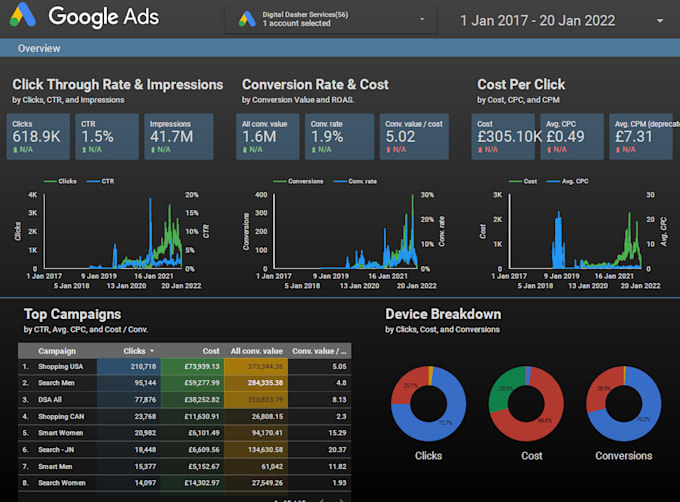
Task: Select the Avg. CPC £0.49 scorecard
Action: click(x=572, y=137)
